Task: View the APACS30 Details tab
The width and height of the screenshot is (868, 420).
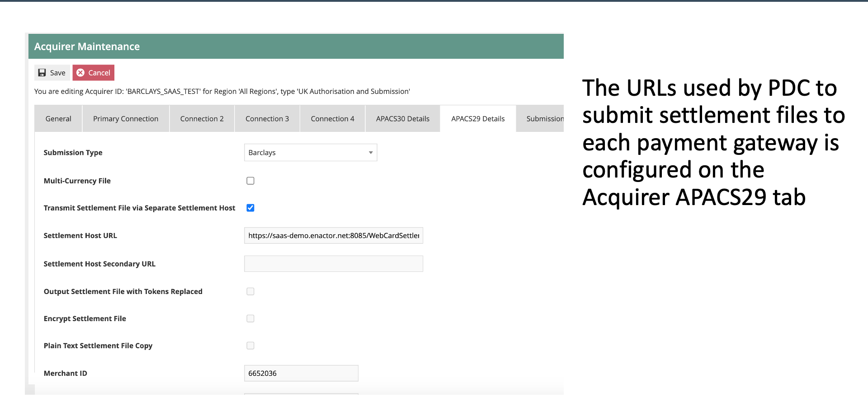Action: (402, 118)
